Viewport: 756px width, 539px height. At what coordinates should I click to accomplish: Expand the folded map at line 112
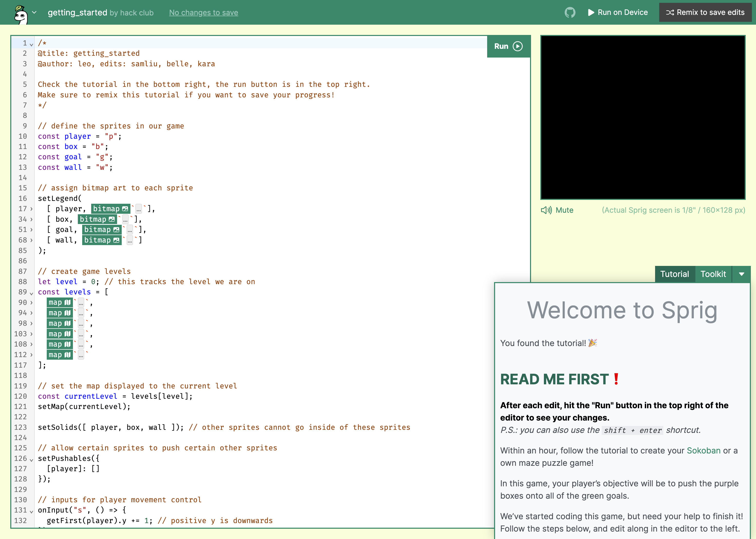[32, 355]
